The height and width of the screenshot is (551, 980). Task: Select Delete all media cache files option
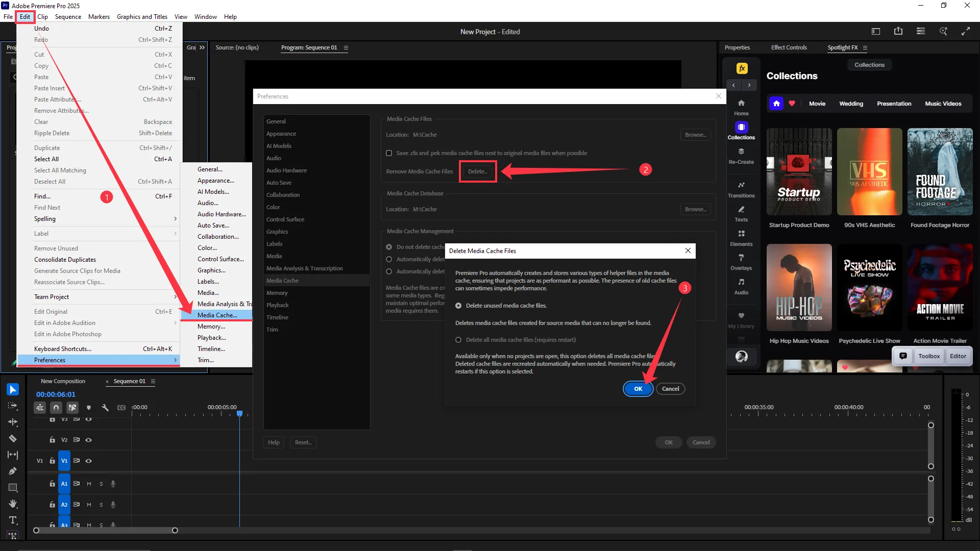(458, 340)
